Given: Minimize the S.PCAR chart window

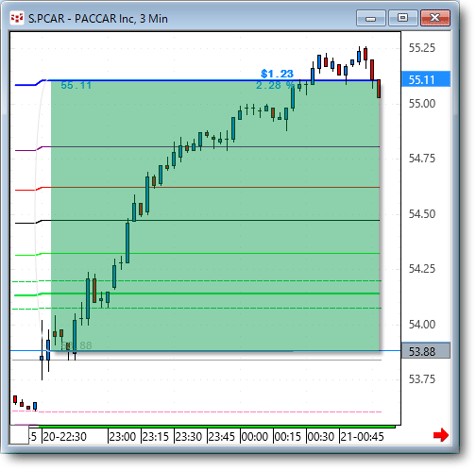Looking at the screenshot, I should click(371, 18).
